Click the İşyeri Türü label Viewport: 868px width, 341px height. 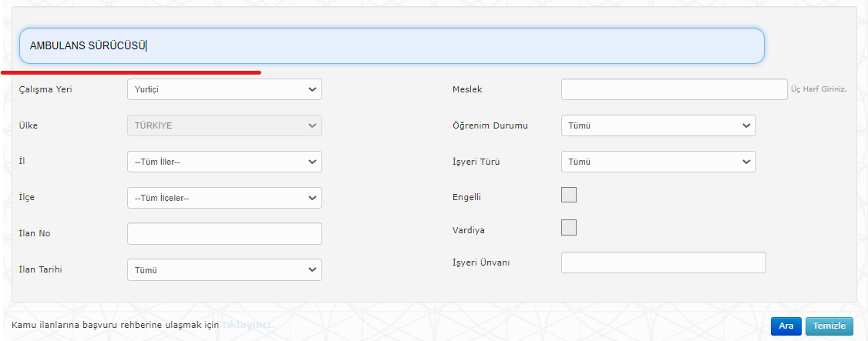click(476, 162)
